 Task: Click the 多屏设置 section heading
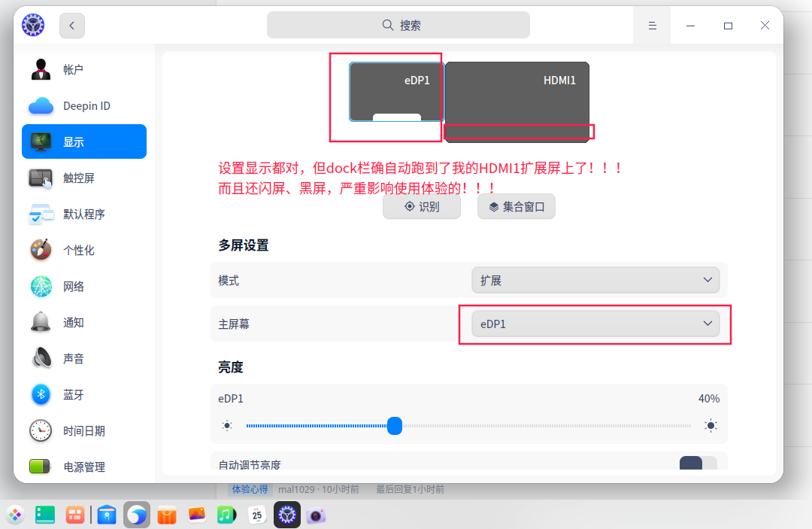(x=244, y=245)
